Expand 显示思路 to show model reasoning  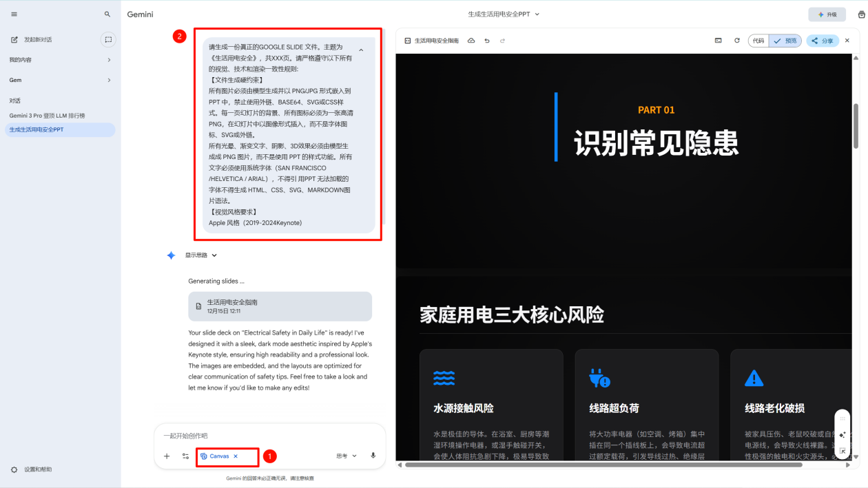click(200, 255)
